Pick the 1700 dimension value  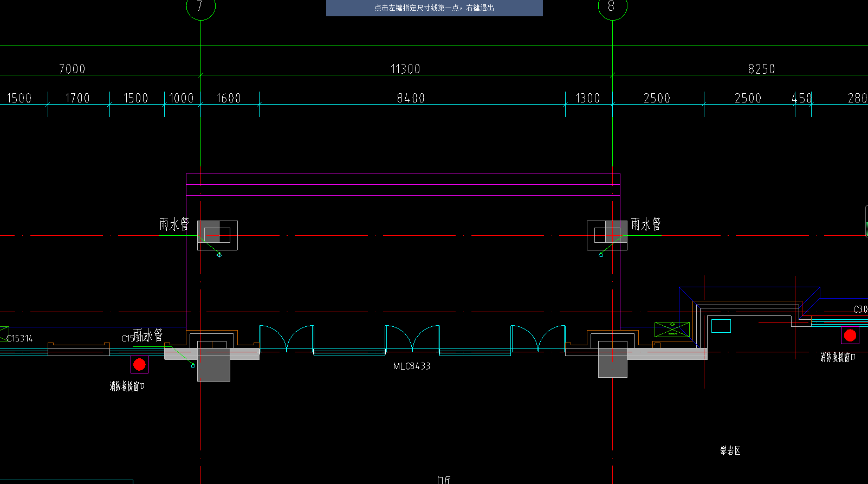point(77,98)
